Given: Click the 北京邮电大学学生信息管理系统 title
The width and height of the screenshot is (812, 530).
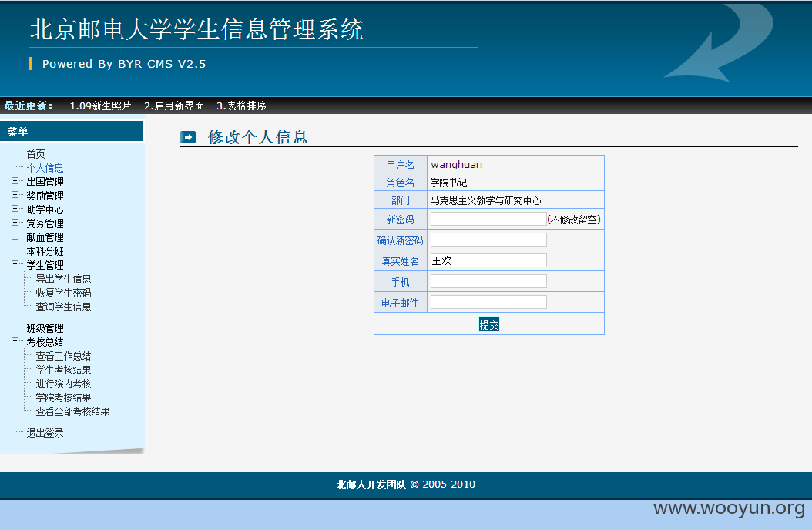Looking at the screenshot, I should pos(196,29).
